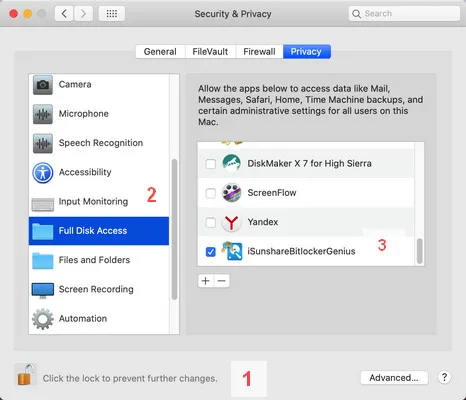This screenshot has height=400, width=466.
Task: Click the Microphone waveform icon
Action: (43, 114)
